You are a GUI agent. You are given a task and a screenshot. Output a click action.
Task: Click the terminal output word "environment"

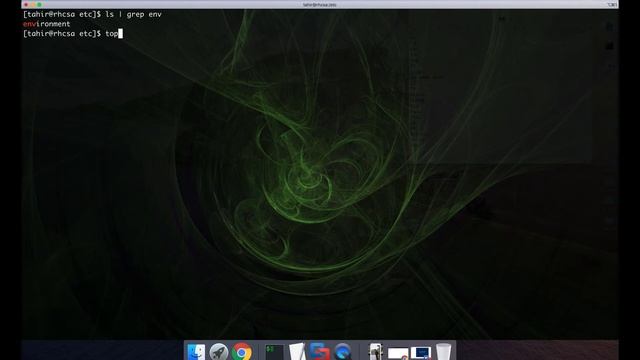[x=47, y=24]
